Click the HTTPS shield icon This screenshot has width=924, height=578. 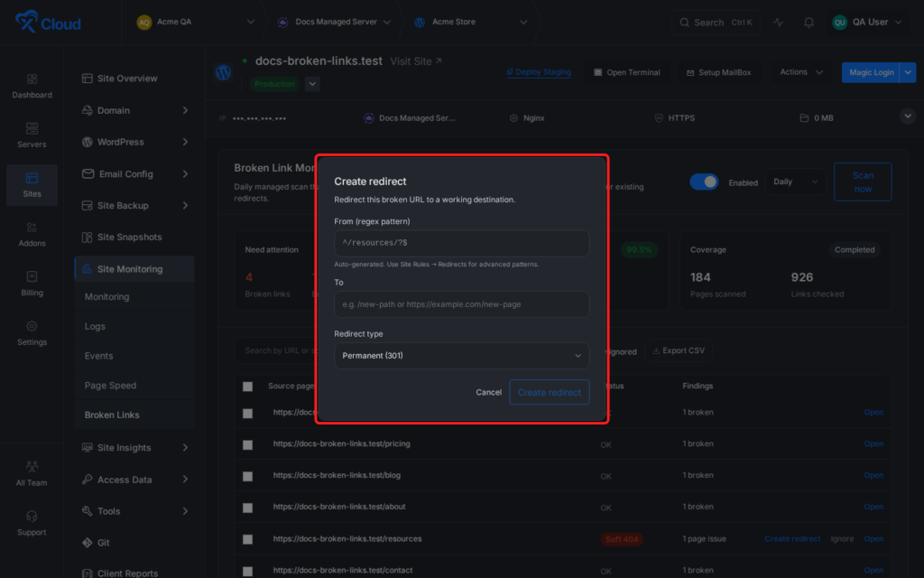[x=659, y=118]
